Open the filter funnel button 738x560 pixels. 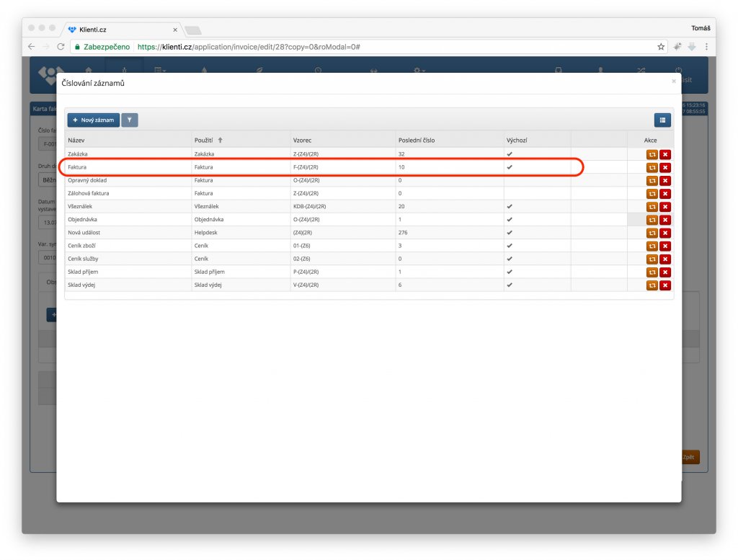130,120
